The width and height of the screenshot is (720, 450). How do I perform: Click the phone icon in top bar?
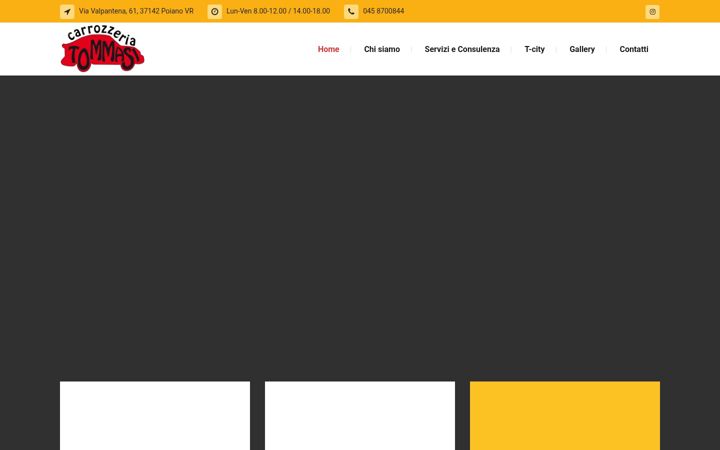(x=351, y=12)
